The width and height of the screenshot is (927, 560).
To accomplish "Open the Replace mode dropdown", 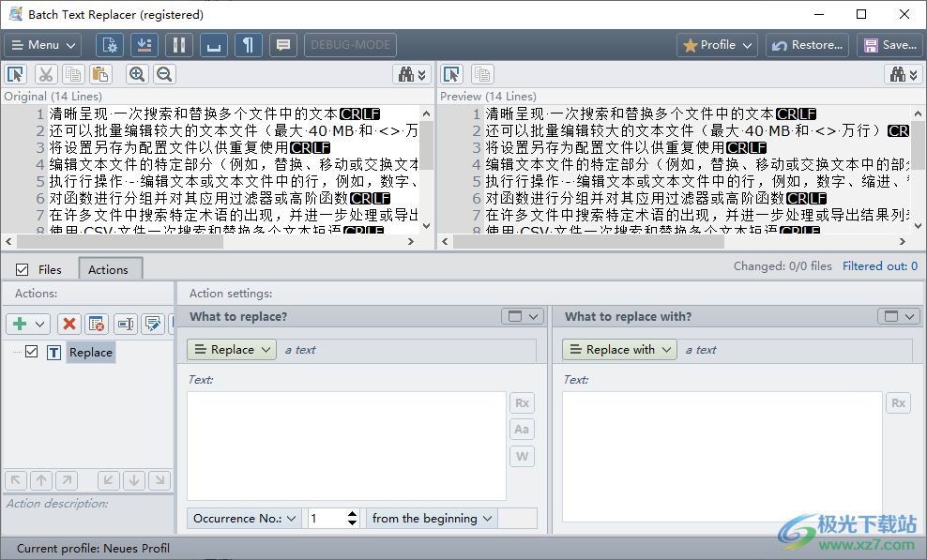I will click(232, 350).
